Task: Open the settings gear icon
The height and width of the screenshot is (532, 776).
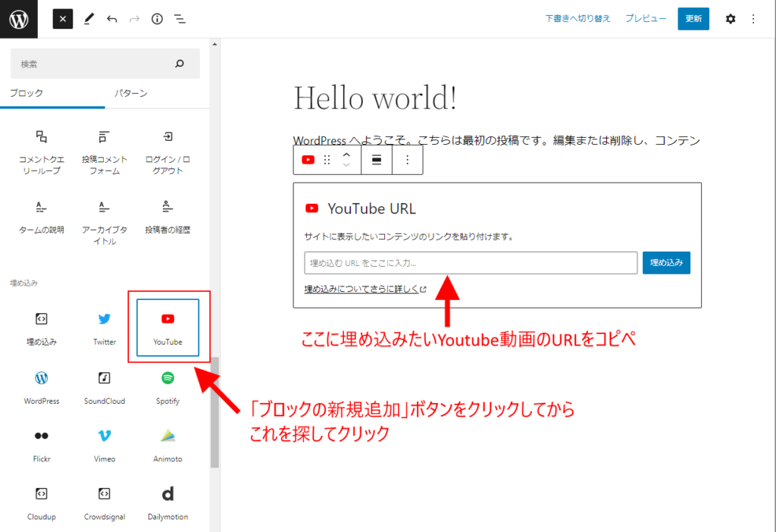Action: coord(730,19)
